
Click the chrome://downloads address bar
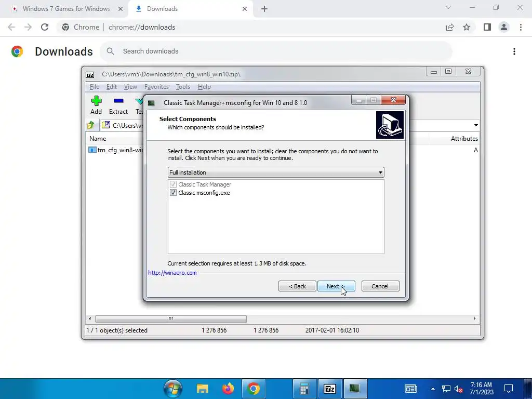click(x=142, y=27)
